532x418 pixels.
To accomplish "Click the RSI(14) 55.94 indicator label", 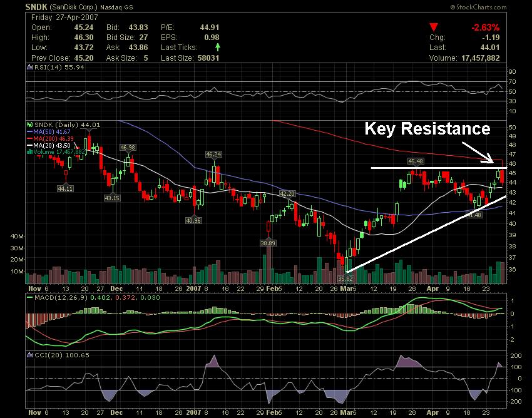I will 59,67.
